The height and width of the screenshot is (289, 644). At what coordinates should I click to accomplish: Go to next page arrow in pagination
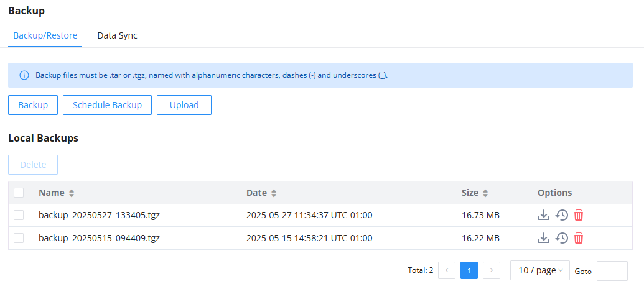(491, 270)
